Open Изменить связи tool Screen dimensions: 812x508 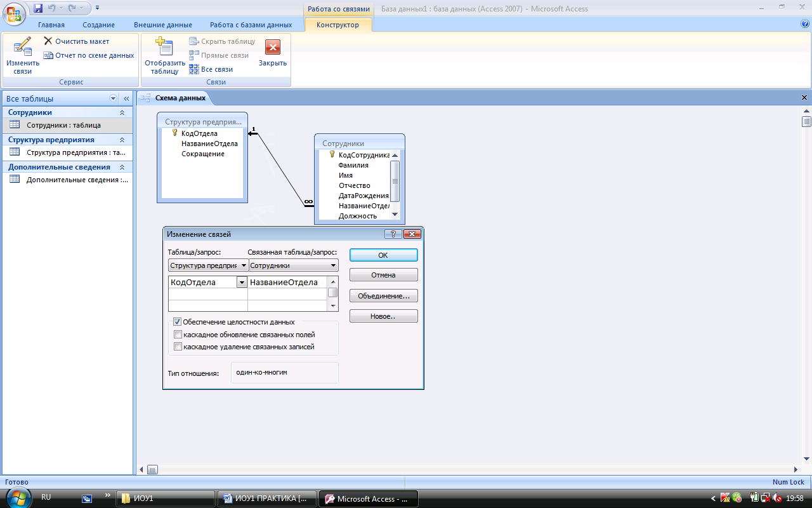click(x=22, y=56)
